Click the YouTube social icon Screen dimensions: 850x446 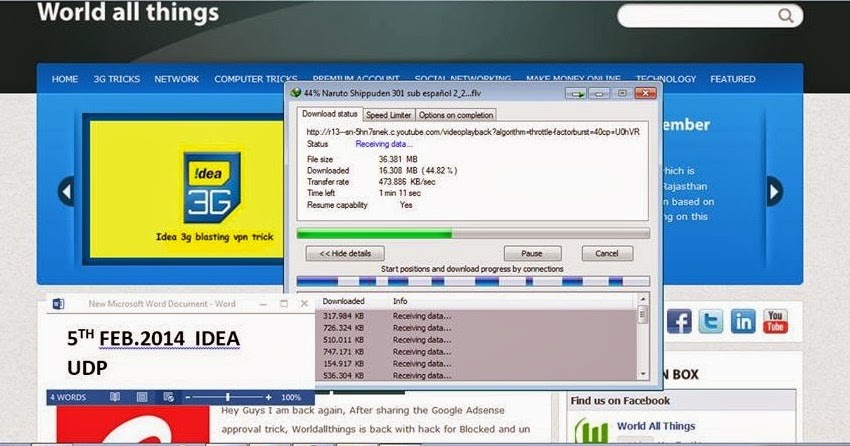click(x=775, y=321)
